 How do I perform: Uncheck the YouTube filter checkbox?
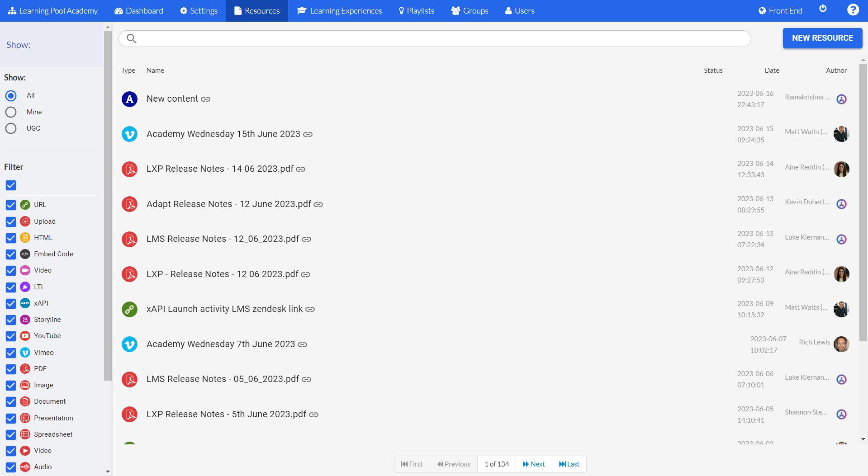[x=11, y=336]
